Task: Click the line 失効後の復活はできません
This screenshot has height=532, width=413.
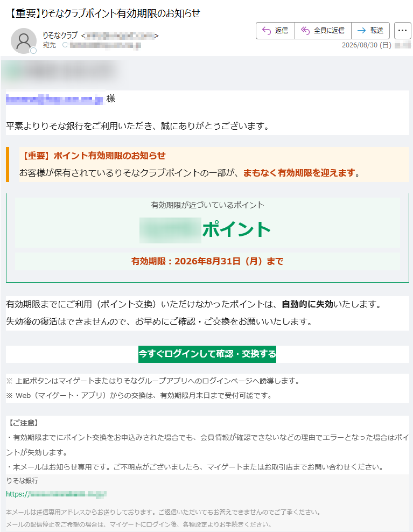Action: click(159, 321)
